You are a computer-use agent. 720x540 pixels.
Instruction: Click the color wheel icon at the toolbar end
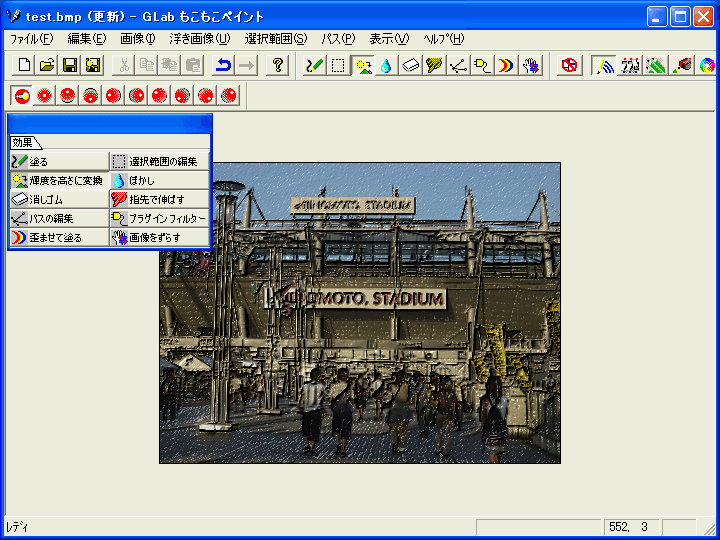pos(708,66)
